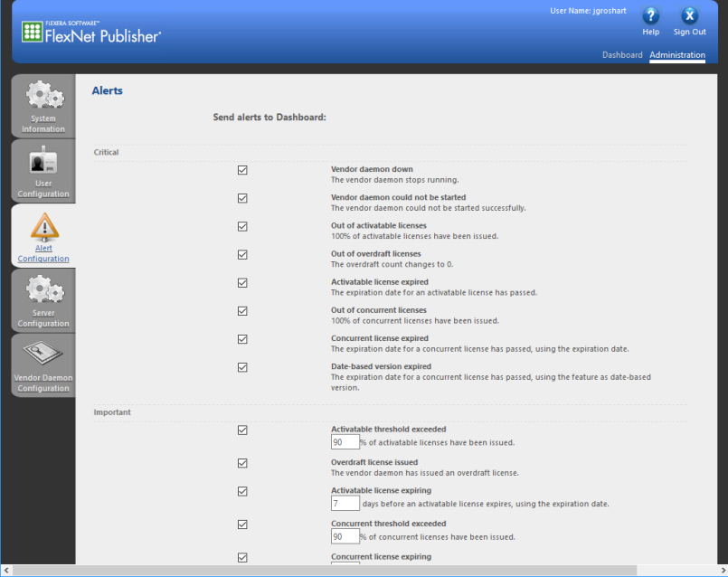Click the horizontal scrollbar at bottom
This screenshot has width=728, height=577.
(x=362, y=571)
